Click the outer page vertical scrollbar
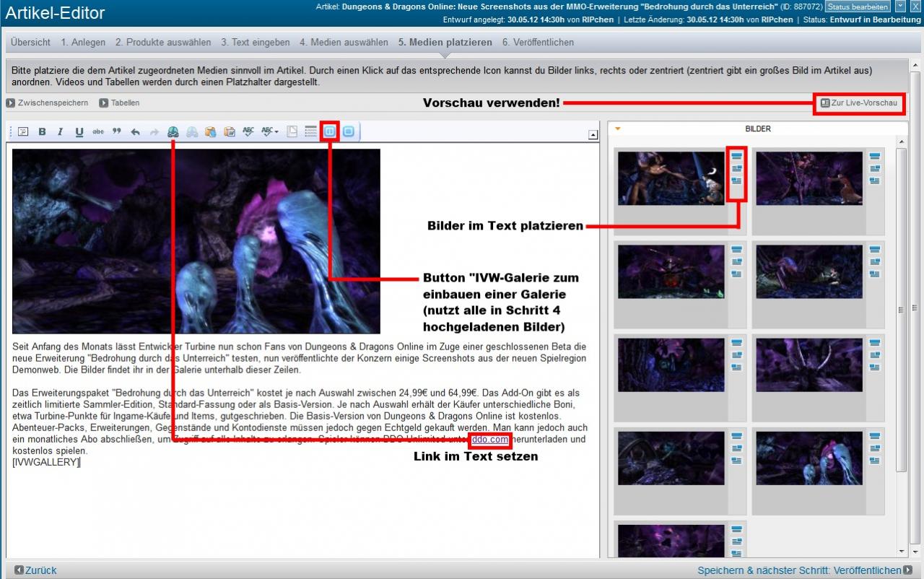The height and width of the screenshot is (579, 924). (915, 307)
